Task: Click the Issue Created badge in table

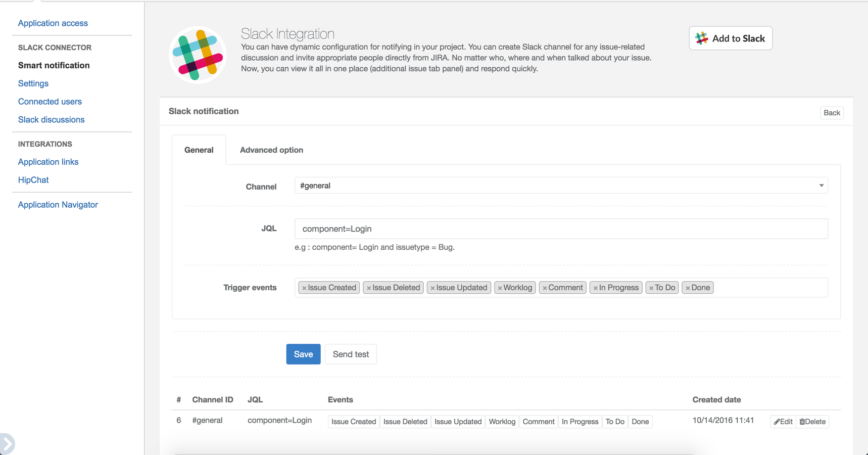Action: [x=354, y=422]
